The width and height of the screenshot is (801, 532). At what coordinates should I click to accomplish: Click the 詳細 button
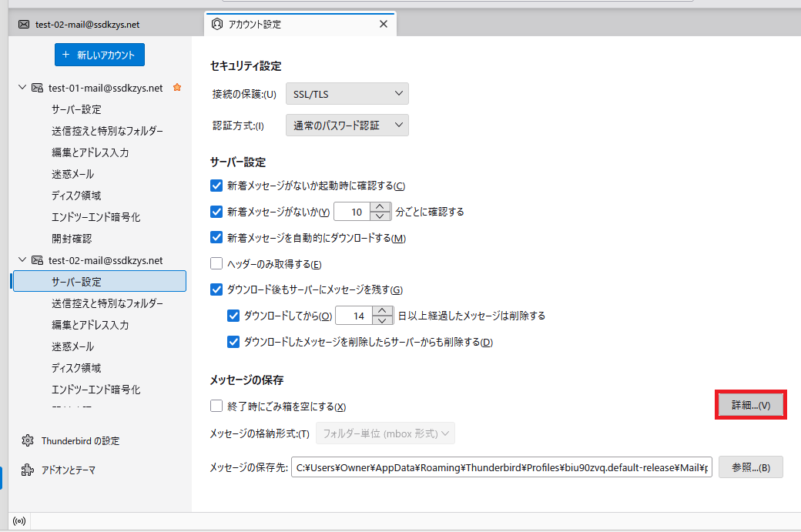[750, 405]
